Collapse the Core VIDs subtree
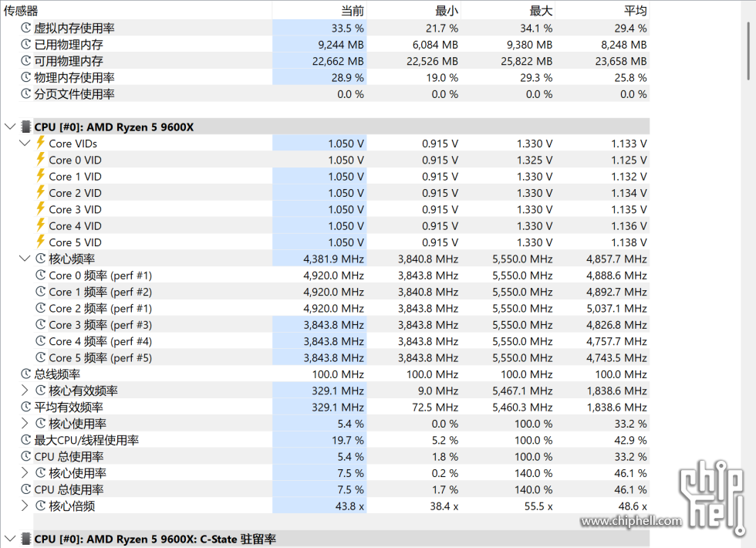This screenshot has height=548, width=756. (x=25, y=144)
